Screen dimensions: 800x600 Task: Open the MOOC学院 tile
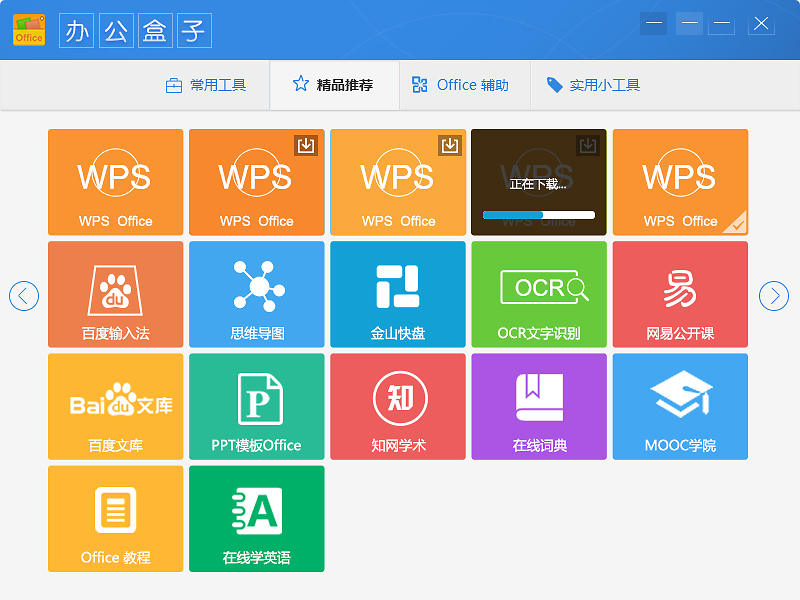(x=680, y=406)
